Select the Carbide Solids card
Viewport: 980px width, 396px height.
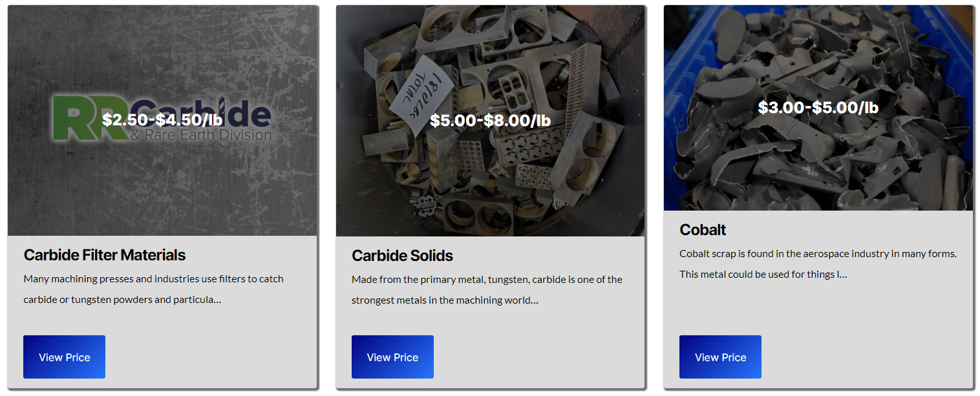490,198
